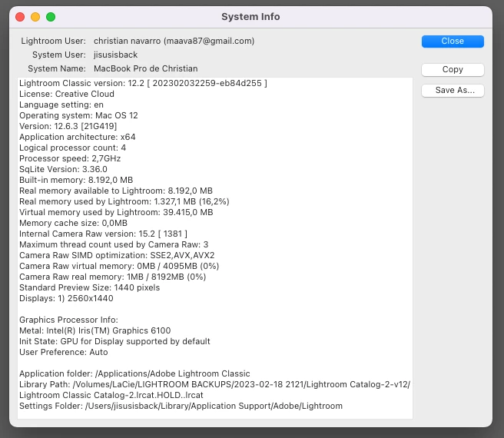Select Init State: GPU for Display line
The width and height of the screenshot is (504, 438).
click(x=114, y=341)
